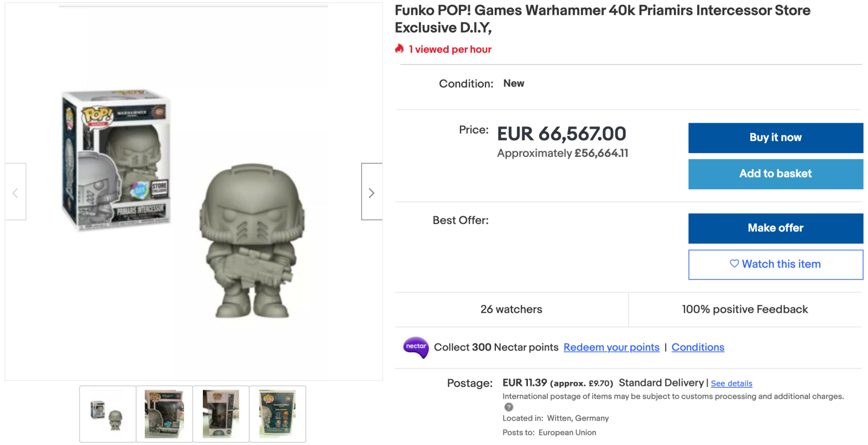Select thumbnail of boxed figure front photo
This screenshot has width=868, height=445.
[x=164, y=414]
